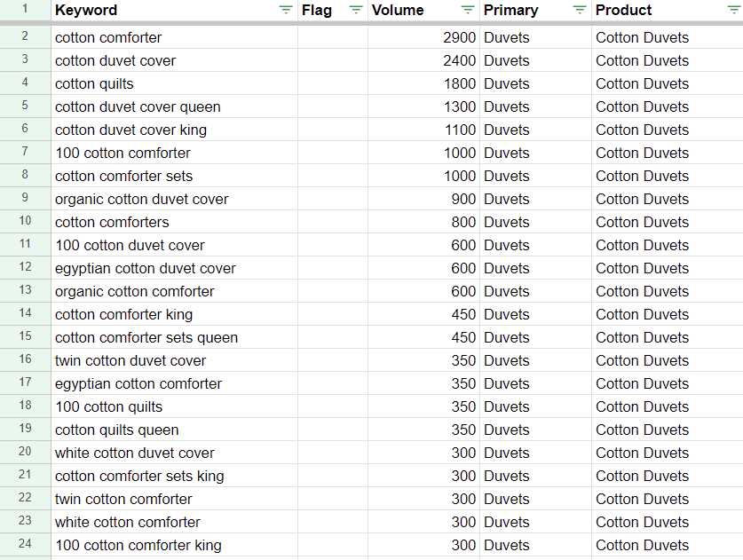Screen dimensions: 743x560
Task: Select the 'egyptian cotton comforter' cell
Action: (x=174, y=383)
